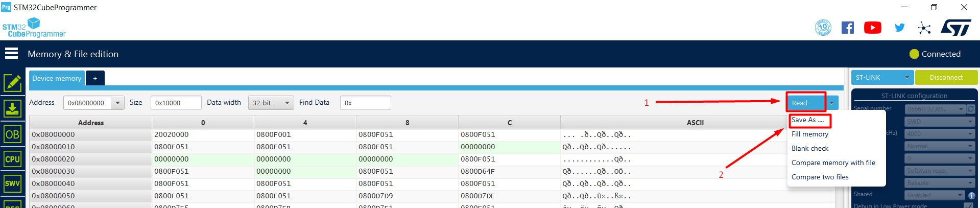
Task: Choose Save As from the Read menu
Action: coord(807,120)
